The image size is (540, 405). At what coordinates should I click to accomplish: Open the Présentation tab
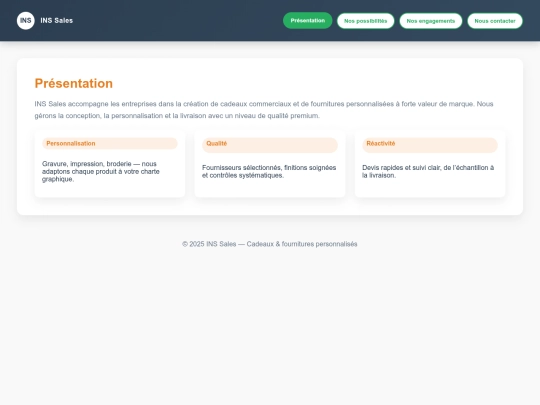click(308, 21)
